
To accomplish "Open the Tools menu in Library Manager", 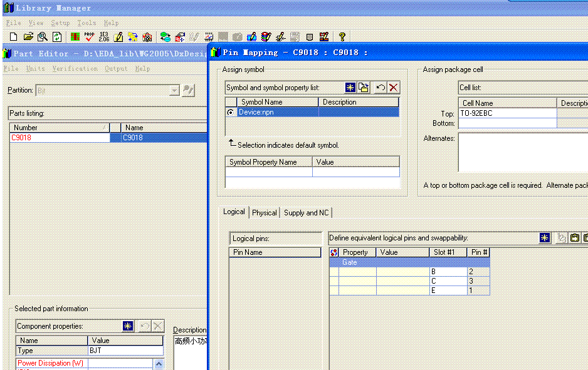I will point(87,23).
